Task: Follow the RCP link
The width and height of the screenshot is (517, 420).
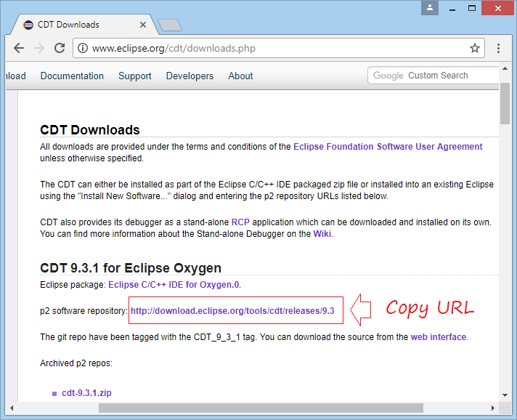Action: point(240,222)
